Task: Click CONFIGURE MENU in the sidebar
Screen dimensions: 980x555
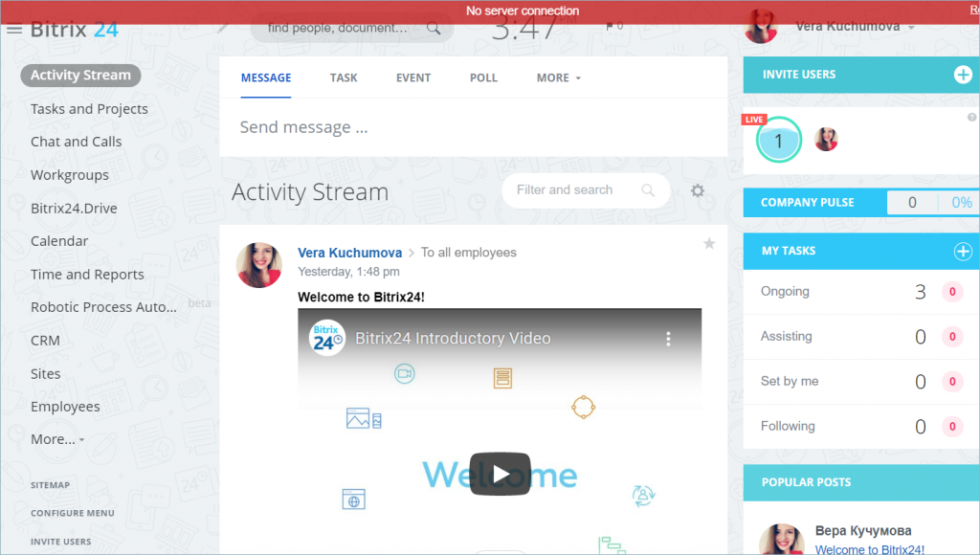Action: (73, 513)
